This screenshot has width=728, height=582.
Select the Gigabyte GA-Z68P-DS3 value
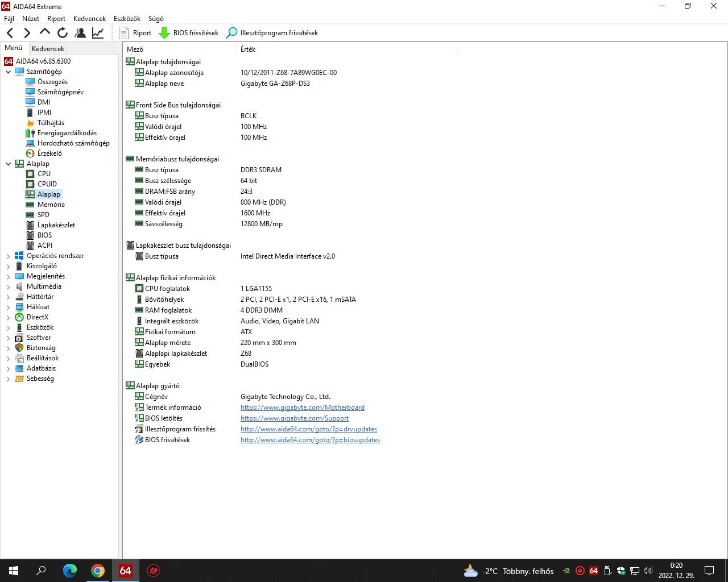[x=275, y=84]
